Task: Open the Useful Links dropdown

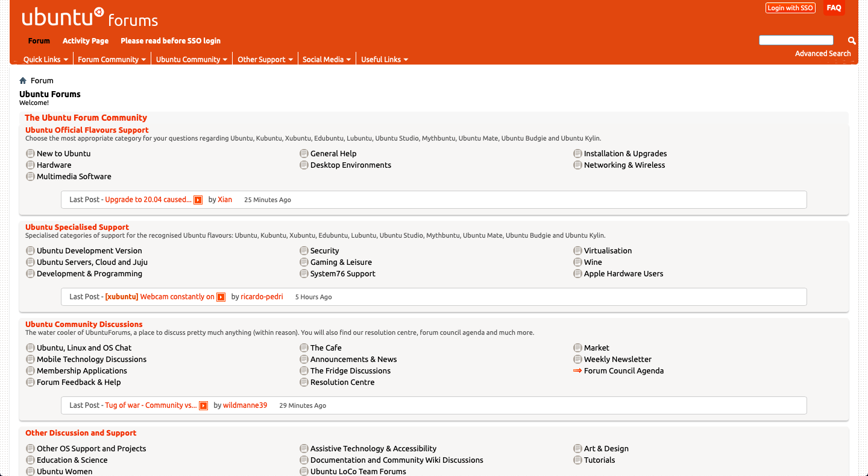Action: 384,60
